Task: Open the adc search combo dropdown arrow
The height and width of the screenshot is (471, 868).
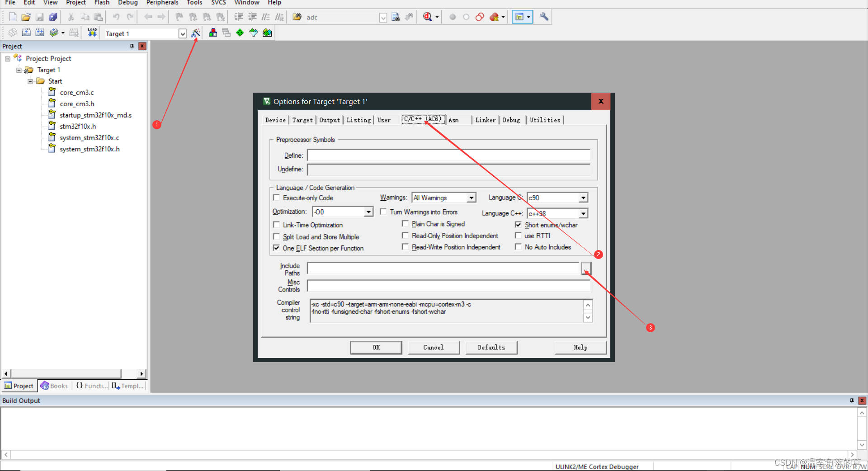Action: pos(383,18)
